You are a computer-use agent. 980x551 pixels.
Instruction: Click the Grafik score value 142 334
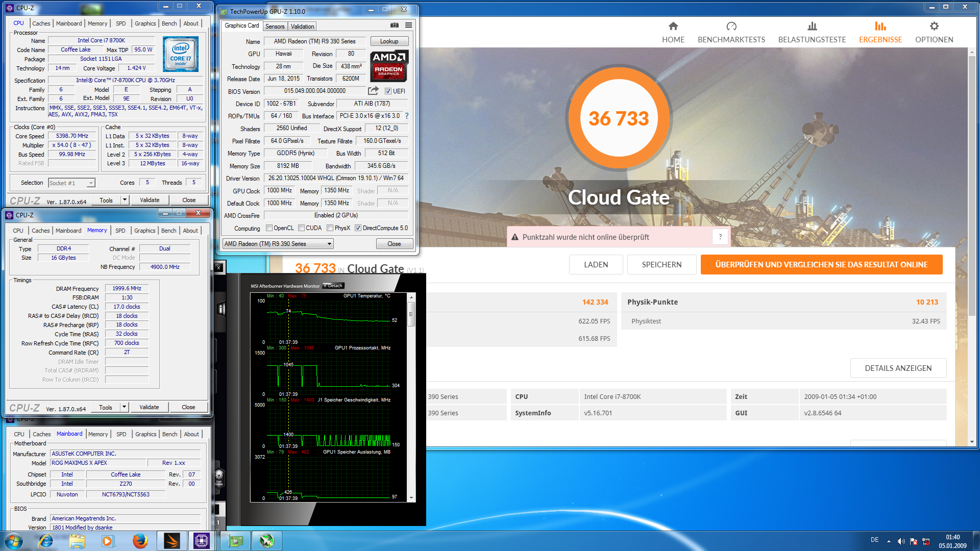(x=595, y=302)
